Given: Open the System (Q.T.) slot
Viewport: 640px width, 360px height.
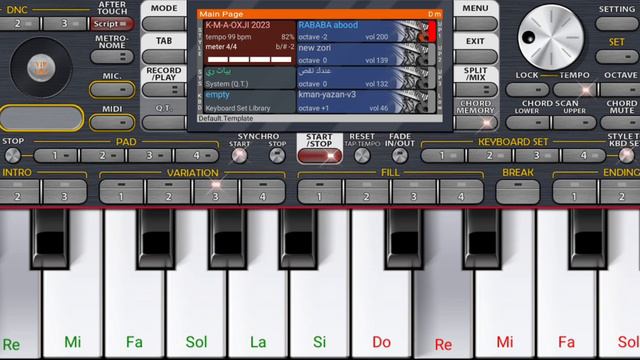Looking at the screenshot, I should click(249, 78).
